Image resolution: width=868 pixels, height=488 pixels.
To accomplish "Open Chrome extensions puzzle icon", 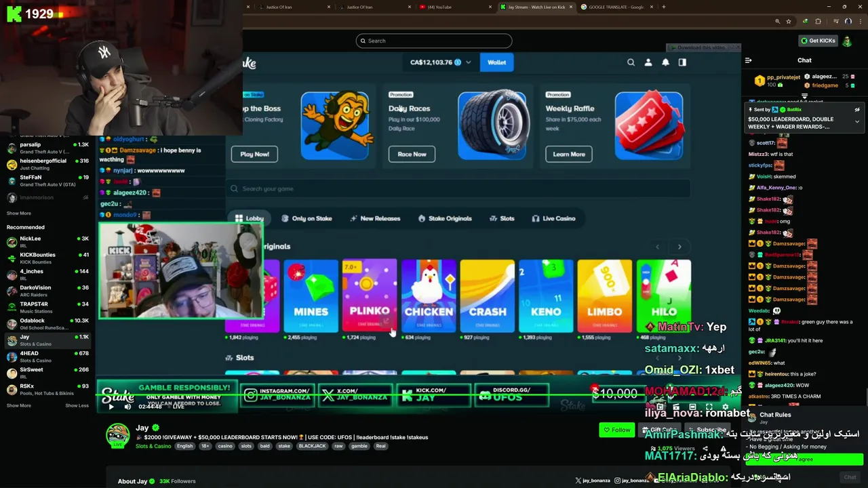I will click(x=818, y=21).
